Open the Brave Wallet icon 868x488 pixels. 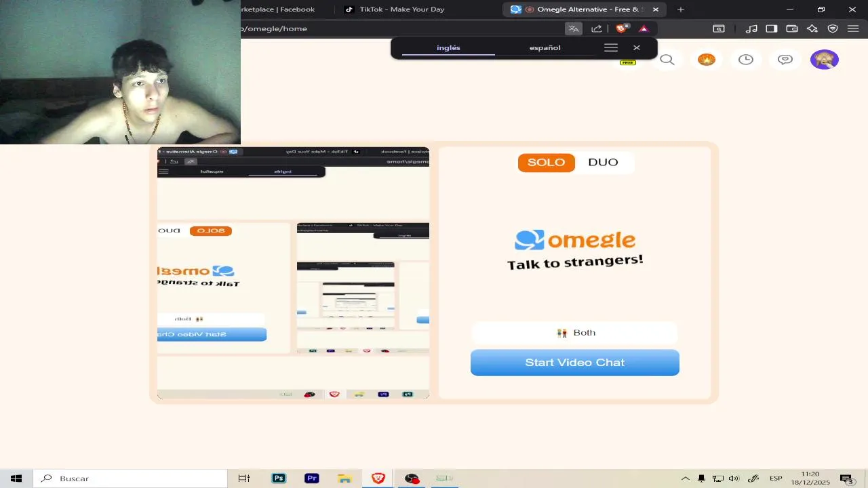792,28
